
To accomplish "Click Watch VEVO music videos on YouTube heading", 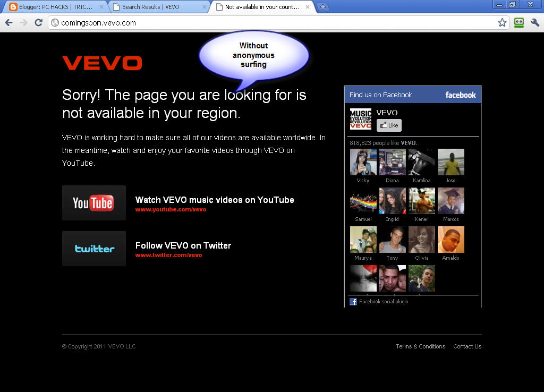I will pyautogui.click(x=215, y=200).
